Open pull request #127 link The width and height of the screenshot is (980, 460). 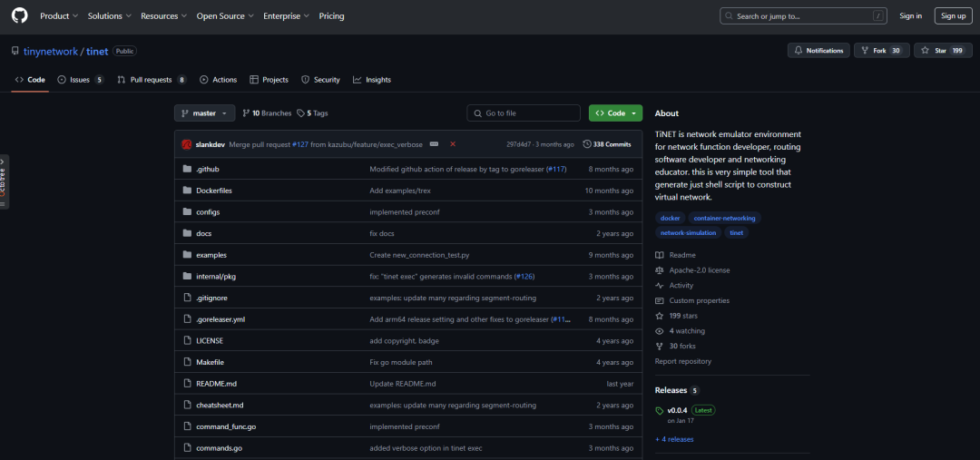[300, 144]
